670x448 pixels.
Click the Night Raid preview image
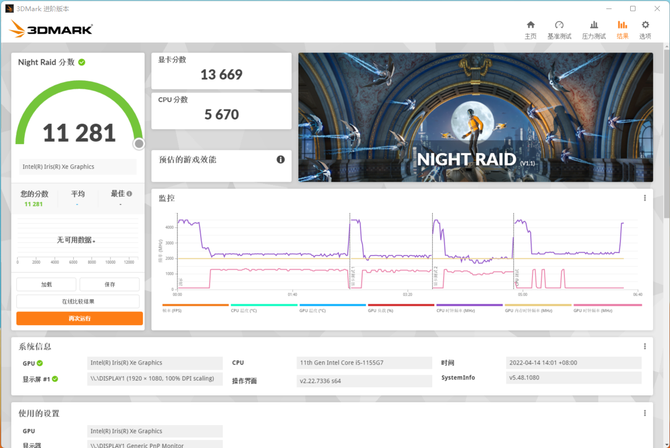pos(469,117)
